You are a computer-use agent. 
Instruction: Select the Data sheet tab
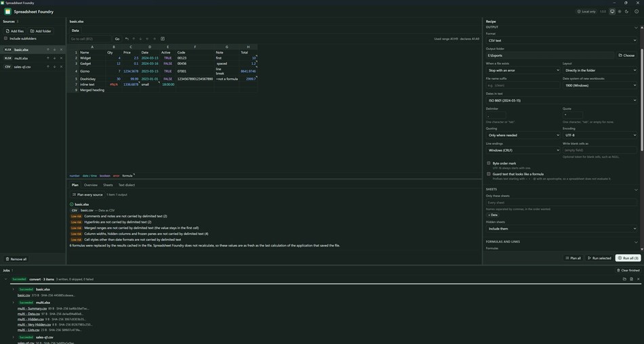tap(75, 30)
